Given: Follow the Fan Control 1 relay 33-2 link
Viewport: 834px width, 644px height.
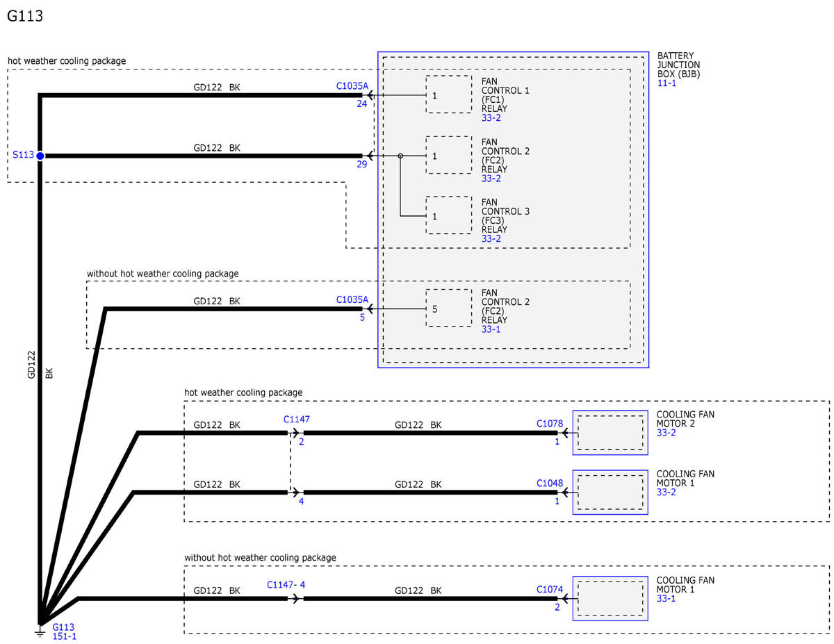Looking at the screenshot, I should 491,118.
